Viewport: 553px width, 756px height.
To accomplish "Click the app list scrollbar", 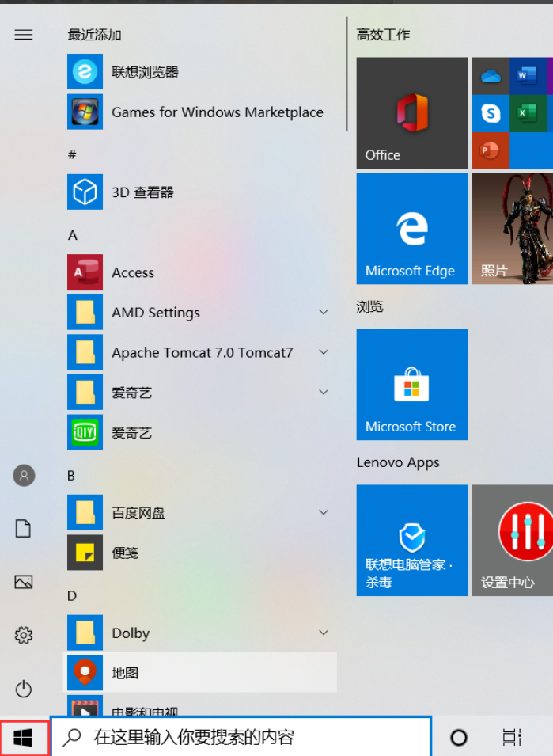I will (347, 74).
